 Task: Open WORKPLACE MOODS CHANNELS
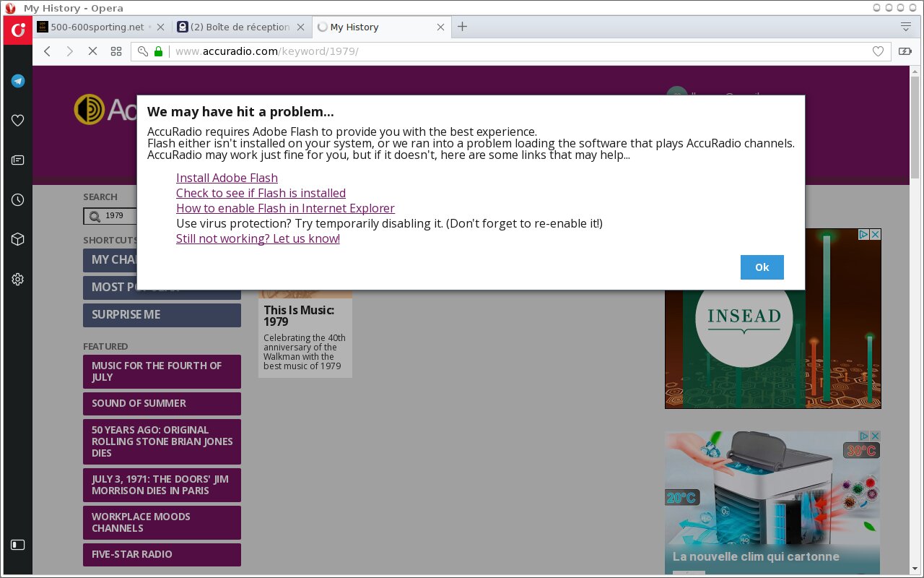click(x=162, y=522)
